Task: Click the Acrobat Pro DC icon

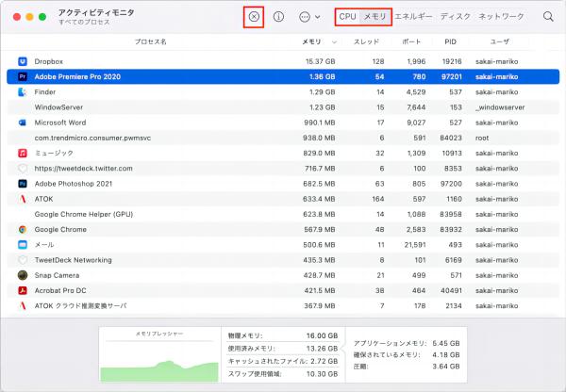Action: 23,290
